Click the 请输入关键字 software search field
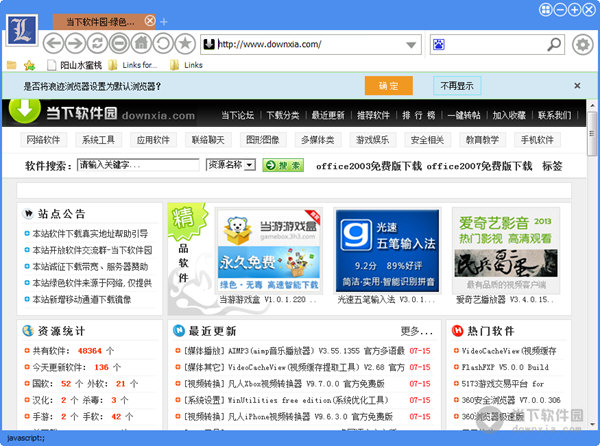The height and width of the screenshot is (446, 600). [138, 165]
